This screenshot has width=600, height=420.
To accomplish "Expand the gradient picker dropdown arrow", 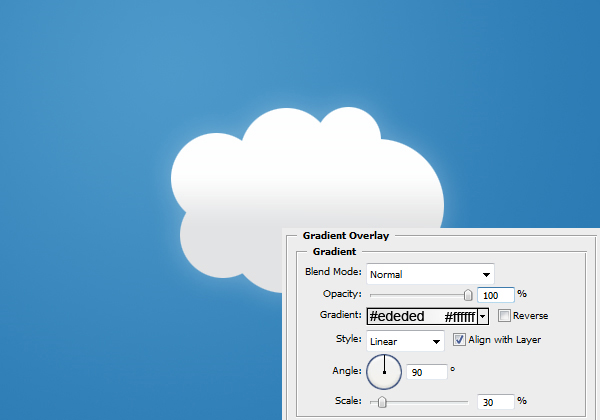I will [x=483, y=316].
